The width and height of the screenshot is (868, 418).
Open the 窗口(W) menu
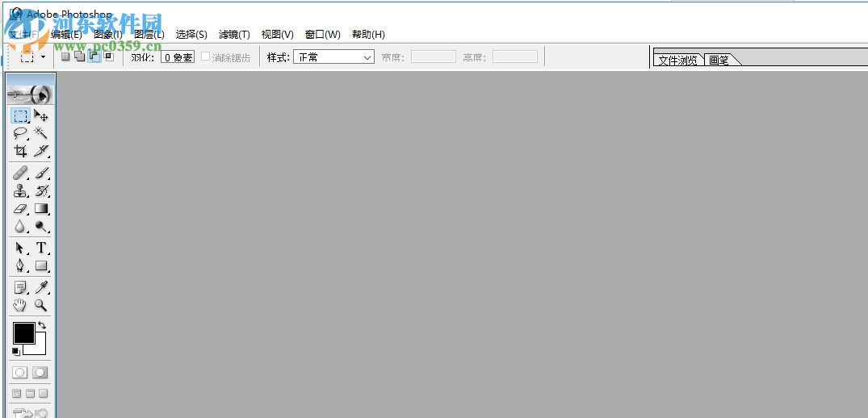[323, 34]
